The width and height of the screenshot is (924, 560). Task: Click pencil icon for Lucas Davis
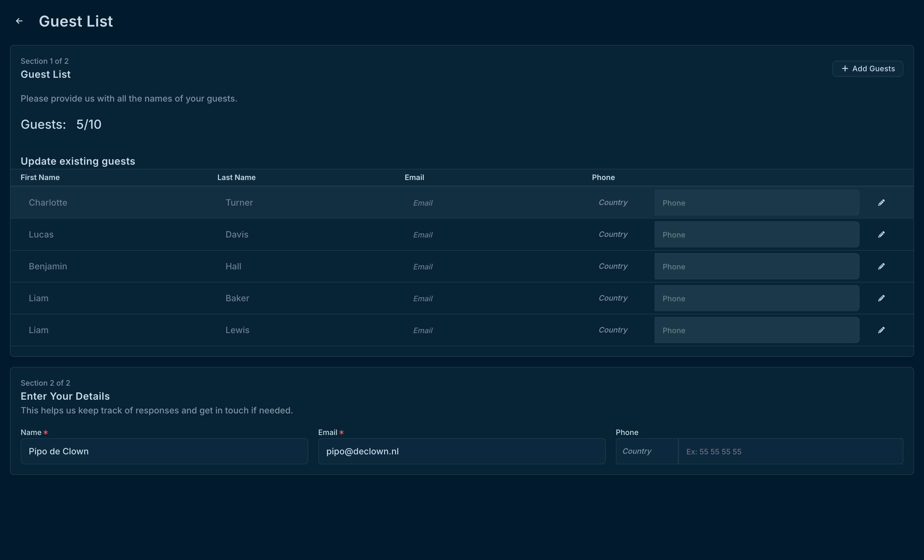coord(881,234)
